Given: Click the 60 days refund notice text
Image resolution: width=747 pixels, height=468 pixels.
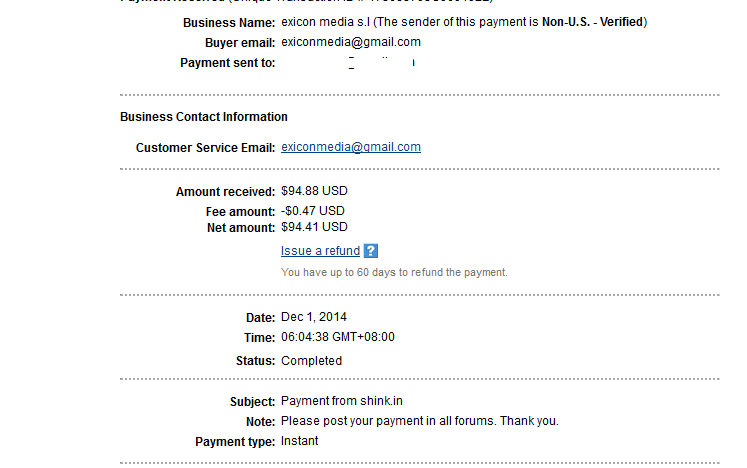Looking at the screenshot, I should tap(394, 272).
